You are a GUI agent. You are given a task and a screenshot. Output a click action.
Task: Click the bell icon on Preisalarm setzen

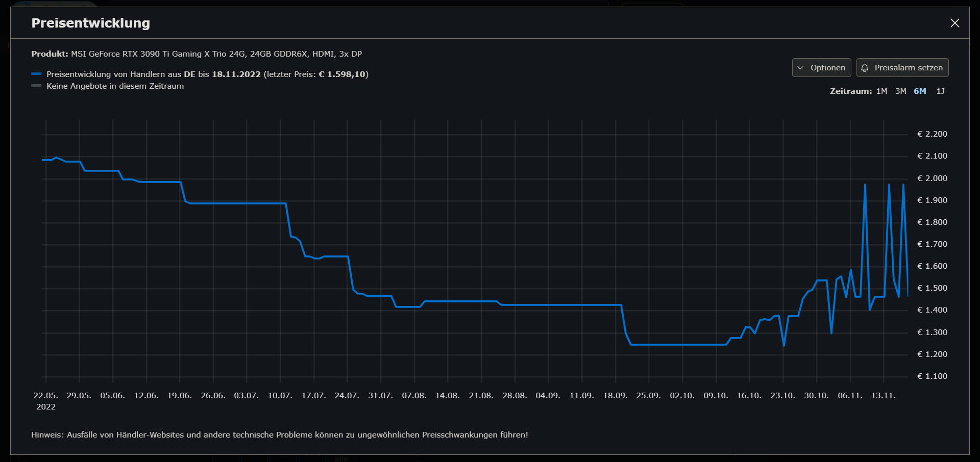click(x=865, y=67)
